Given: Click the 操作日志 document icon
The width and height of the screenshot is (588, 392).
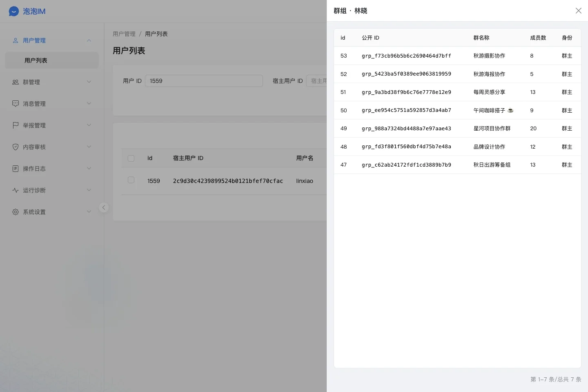Looking at the screenshot, I should [16, 169].
